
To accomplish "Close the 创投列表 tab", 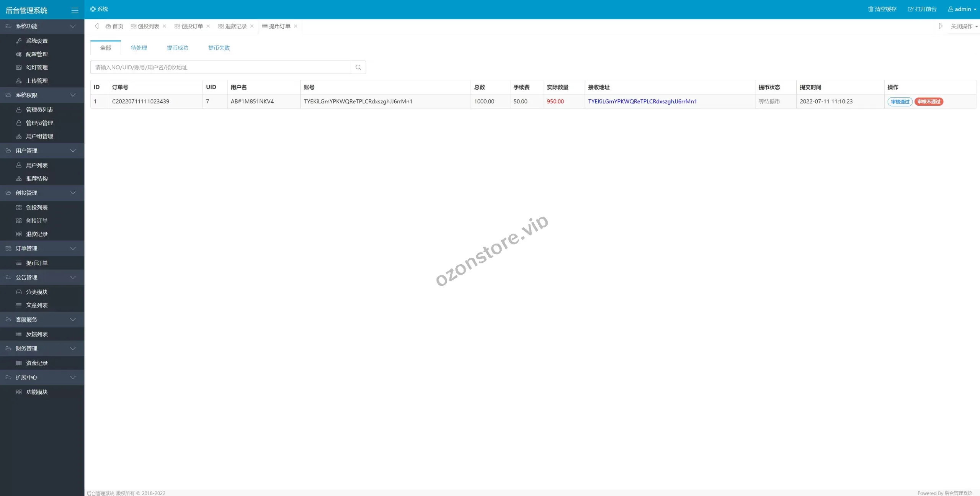I will coord(165,26).
